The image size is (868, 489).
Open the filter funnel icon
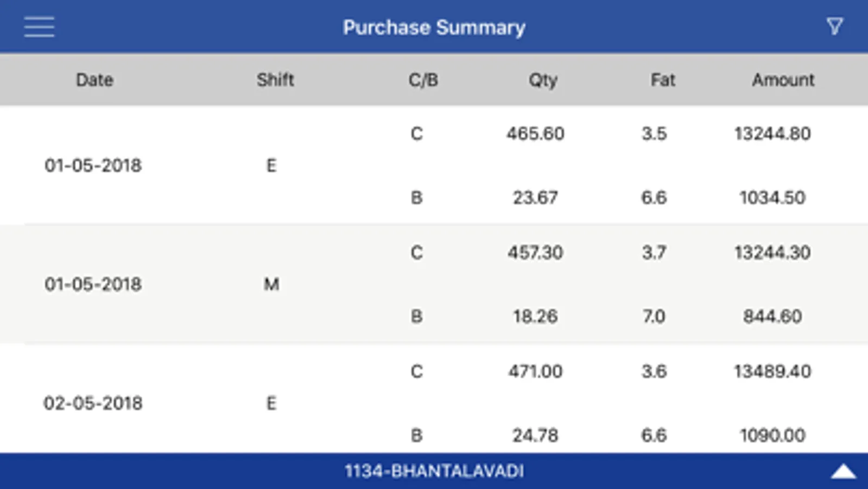tap(834, 26)
